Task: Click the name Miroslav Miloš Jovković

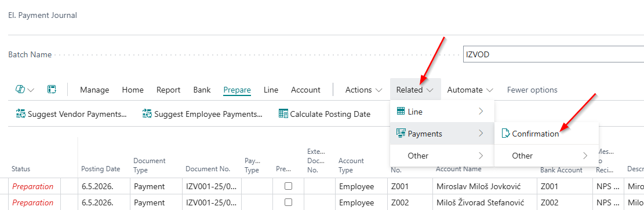Action: coord(478,186)
